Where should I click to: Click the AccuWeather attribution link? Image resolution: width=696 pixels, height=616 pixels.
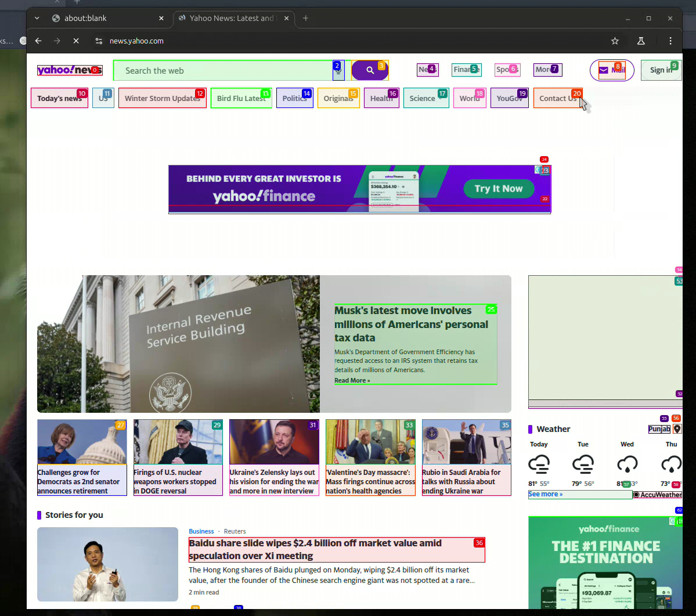[657, 495]
